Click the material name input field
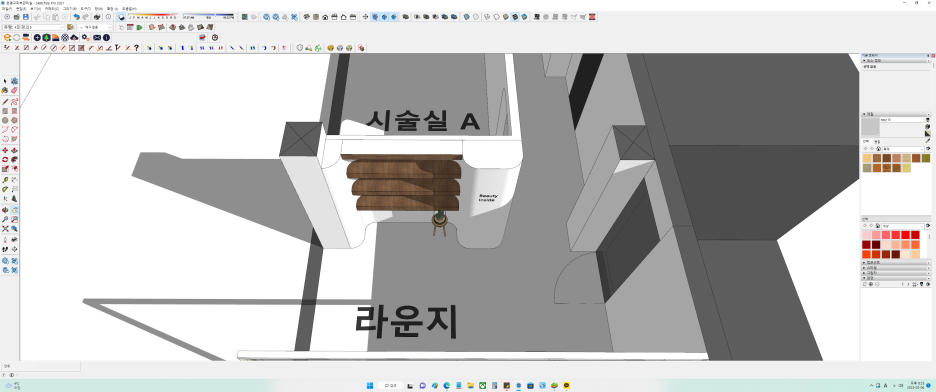 902,120
